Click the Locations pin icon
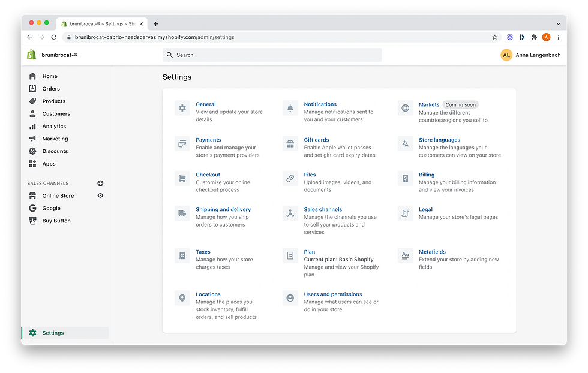Screen dimensions: 588x373 click(x=182, y=298)
